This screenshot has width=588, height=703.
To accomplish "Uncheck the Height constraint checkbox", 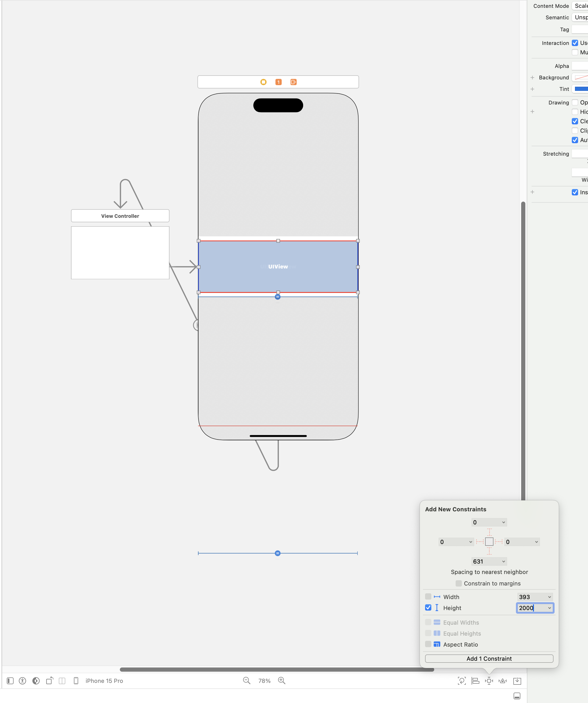I will point(428,608).
